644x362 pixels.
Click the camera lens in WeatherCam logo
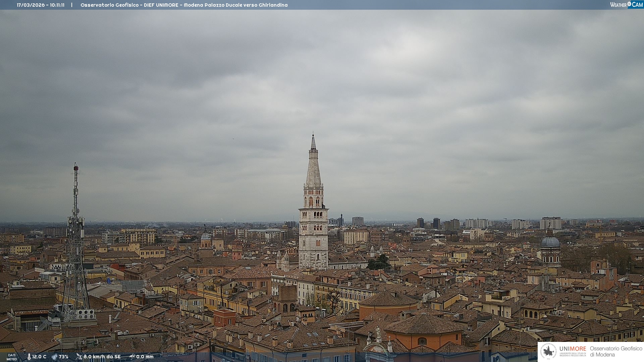click(x=629, y=4)
